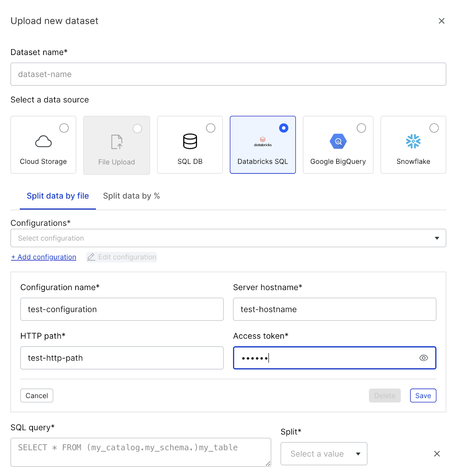
Task: Click the Databricks logo icon
Action: [263, 142]
